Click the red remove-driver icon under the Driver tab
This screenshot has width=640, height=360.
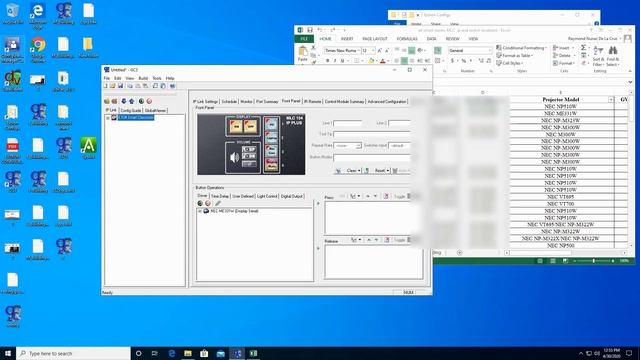pos(208,203)
